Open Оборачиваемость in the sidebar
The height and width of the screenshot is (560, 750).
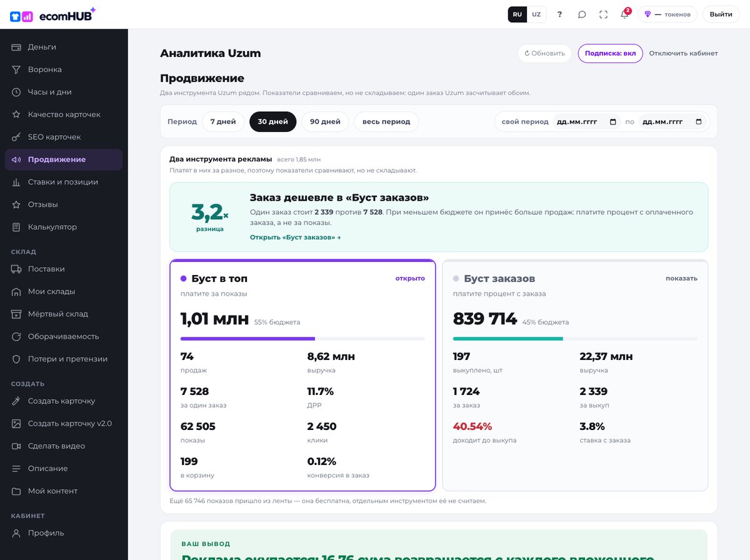[64, 336]
